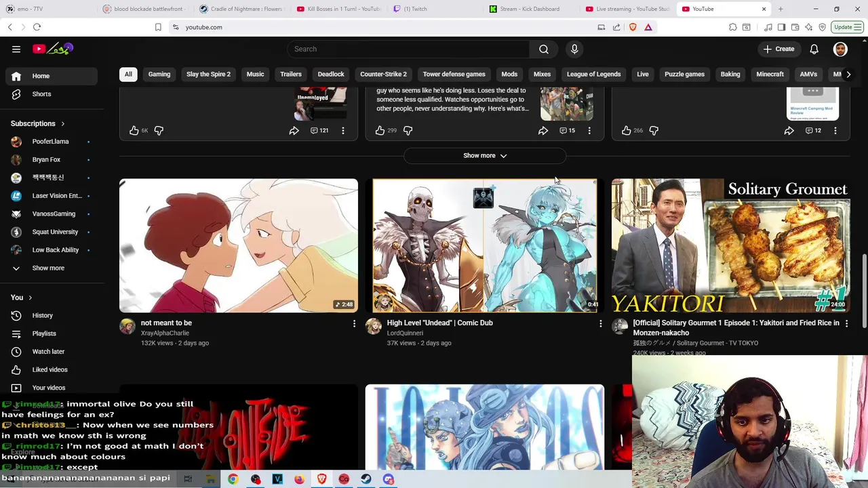868x488 pixels.
Task: Select the Gaming category chip
Action: (159, 75)
